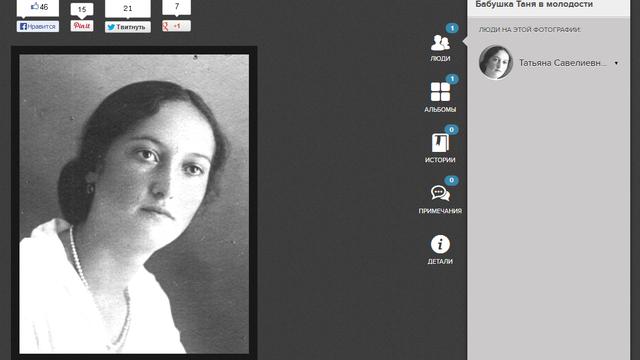
Task: Click the Twitter Твитнуть button
Action: (x=128, y=27)
